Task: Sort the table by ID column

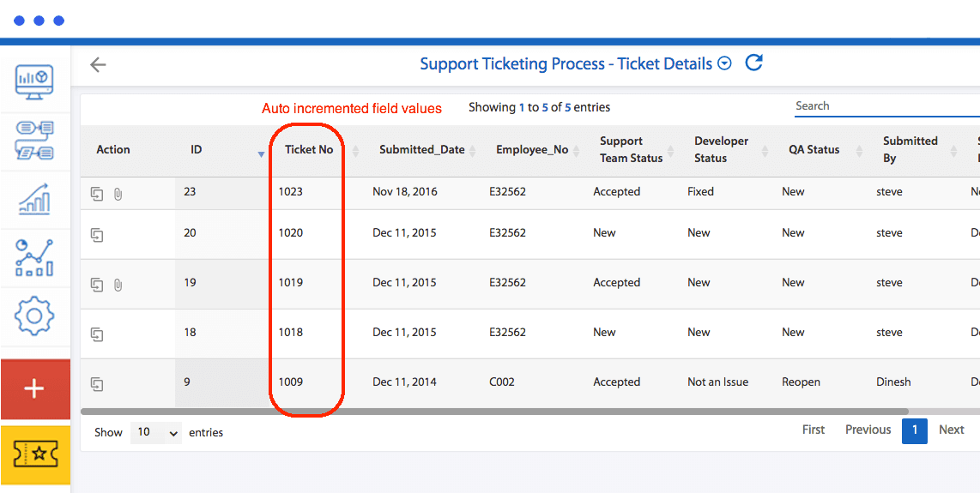Action: pos(197,150)
